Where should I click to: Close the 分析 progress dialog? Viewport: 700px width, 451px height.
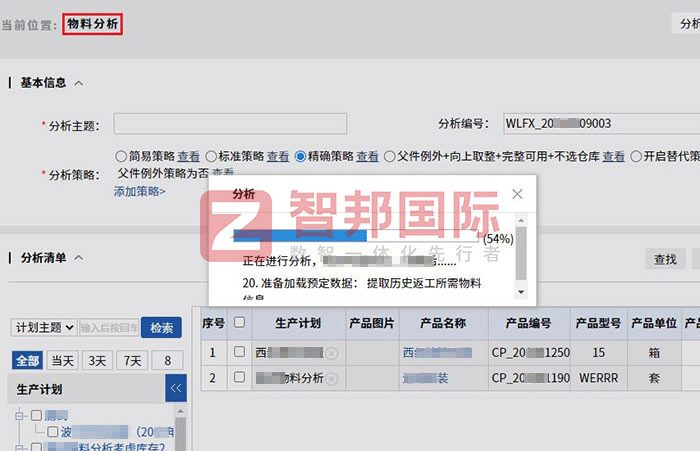[x=517, y=194]
